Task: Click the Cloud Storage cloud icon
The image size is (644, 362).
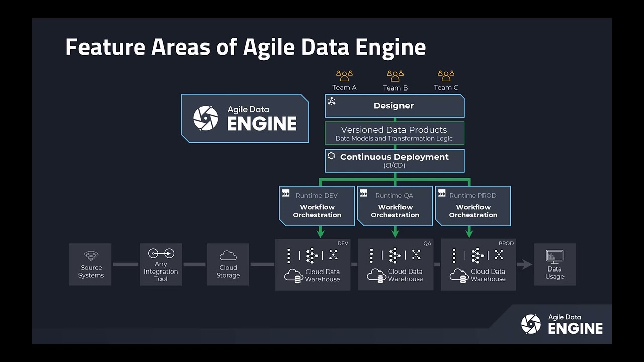Action: click(x=228, y=255)
